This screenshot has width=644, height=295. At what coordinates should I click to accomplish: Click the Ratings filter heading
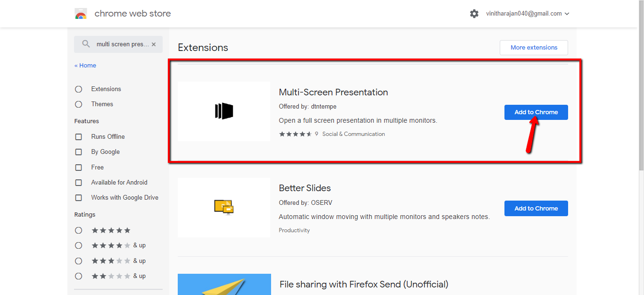click(x=85, y=215)
